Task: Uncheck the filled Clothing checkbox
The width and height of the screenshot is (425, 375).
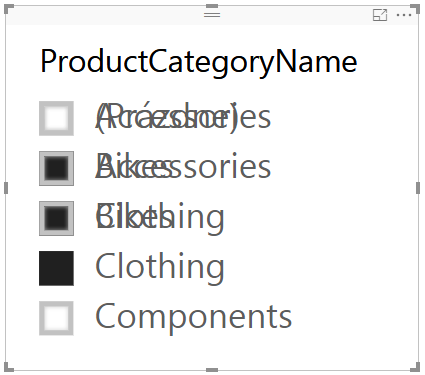Action: point(56,268)
